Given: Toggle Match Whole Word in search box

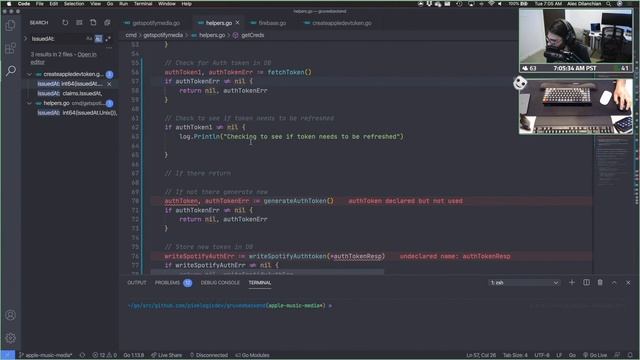Looking at the screenshot, I should tap(98, 39).
